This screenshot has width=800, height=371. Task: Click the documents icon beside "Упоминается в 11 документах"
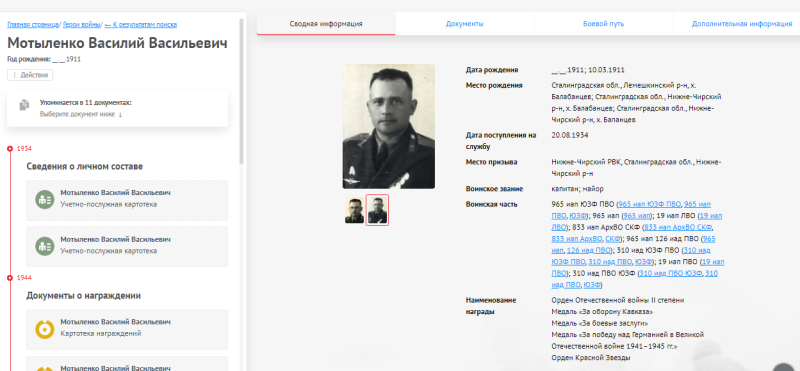[24, 105]
